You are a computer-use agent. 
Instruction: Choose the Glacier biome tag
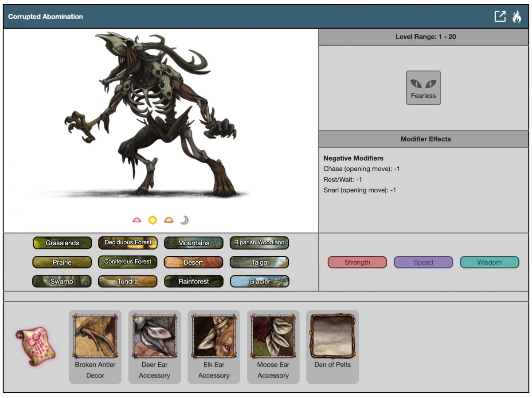tap(259, 281)
